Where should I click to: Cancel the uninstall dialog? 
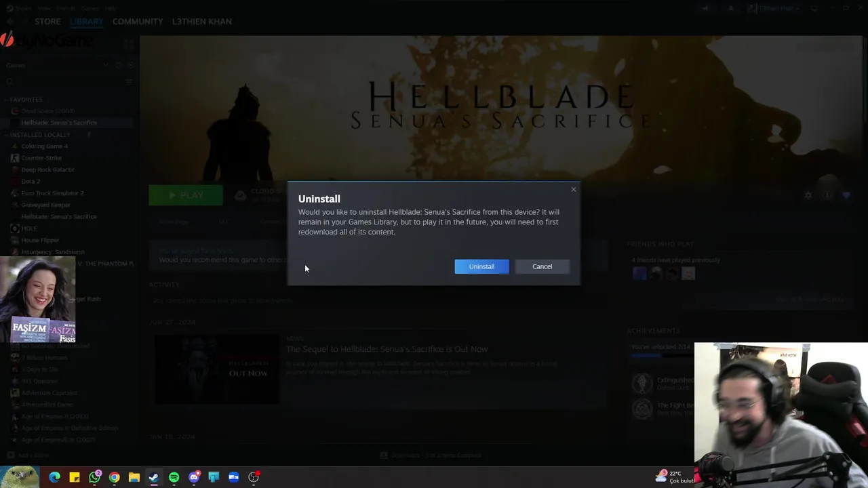542,266
